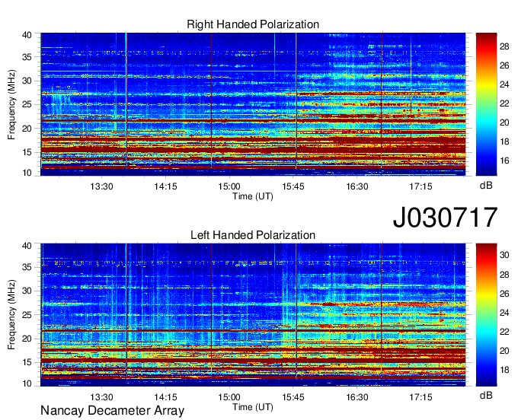The height and width of the screenshot is (420, 518).
Task: Click the "dB" unit under Left Handed color bar
Action: (x=486, y=395)
